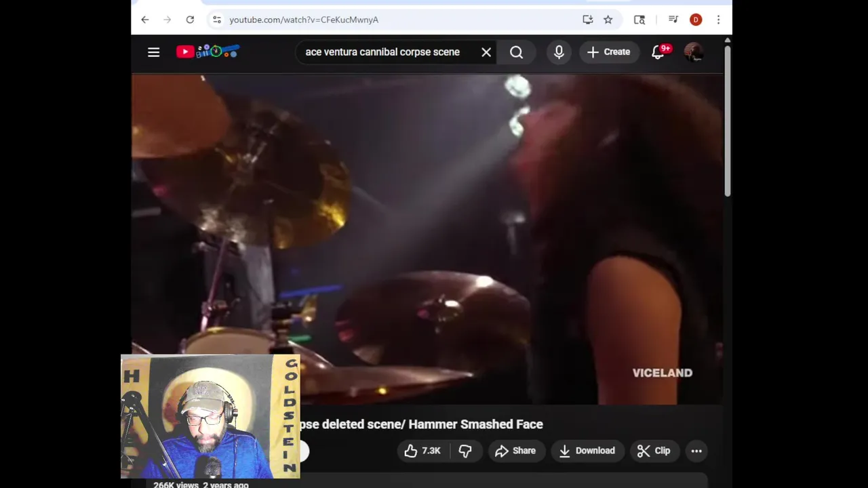This screenshot has width=868, height=488.
Task: Dislike the video with thumbs down
Action: (x=465, y=451)
